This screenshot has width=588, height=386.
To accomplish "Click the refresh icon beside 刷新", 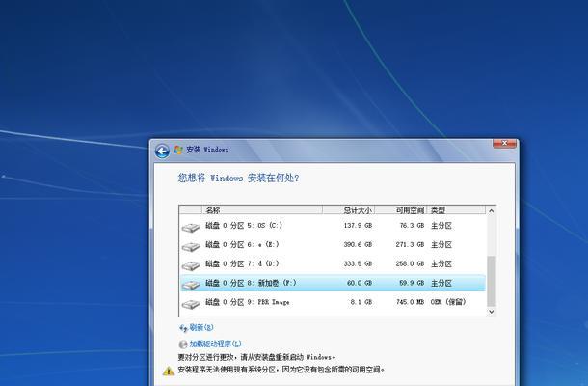I will (x=183, y=328).
